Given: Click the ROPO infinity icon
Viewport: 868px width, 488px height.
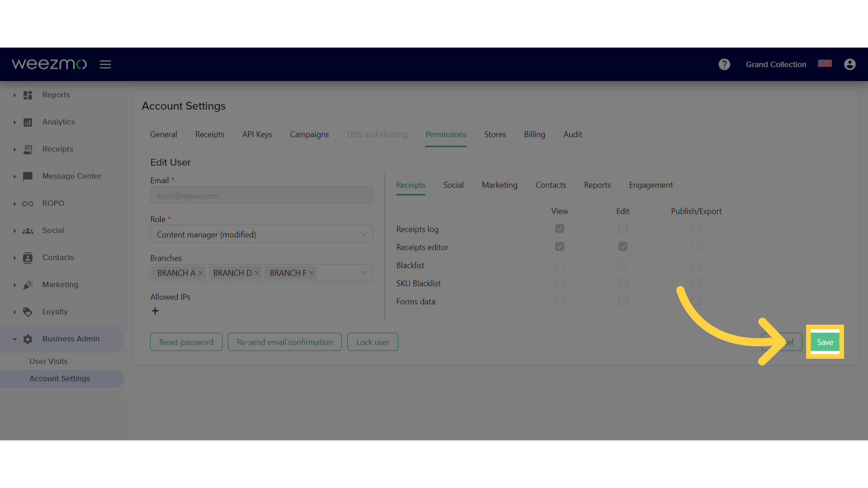Looking at the screenshot, I should tap(28, 204).
